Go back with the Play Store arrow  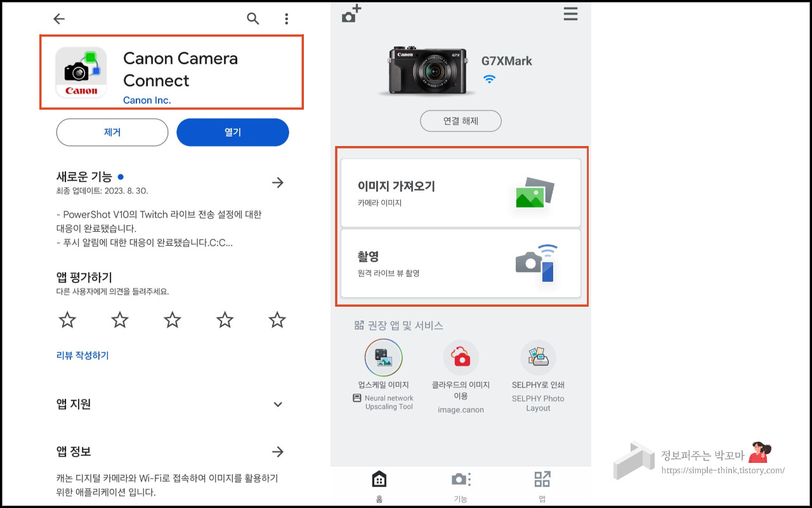point(59,19)
